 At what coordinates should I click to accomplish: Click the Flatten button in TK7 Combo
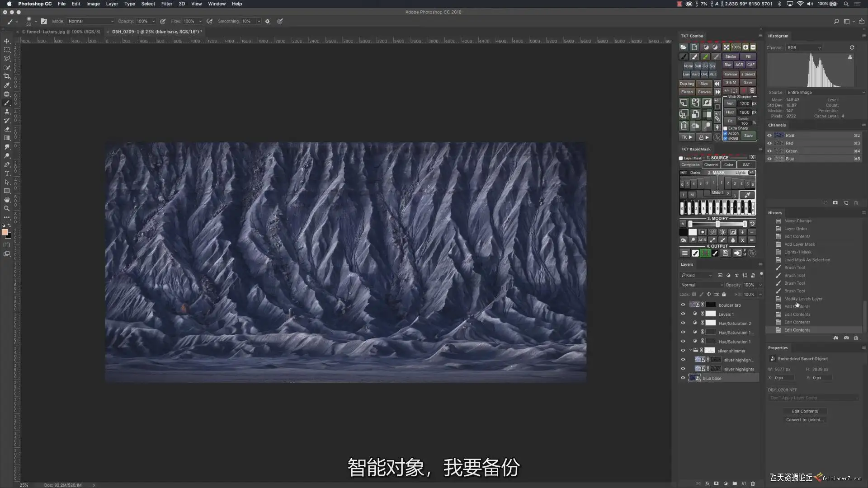click(x=687, y=92)
